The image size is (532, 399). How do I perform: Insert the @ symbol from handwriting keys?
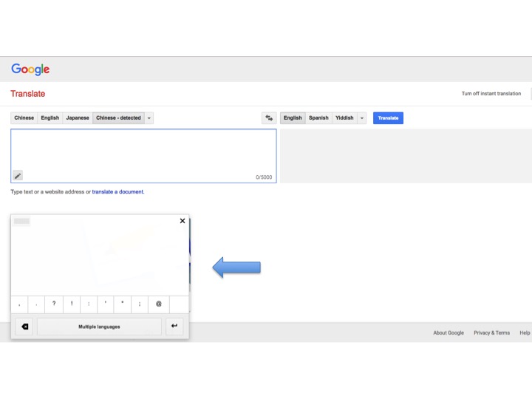click(158, 304)
